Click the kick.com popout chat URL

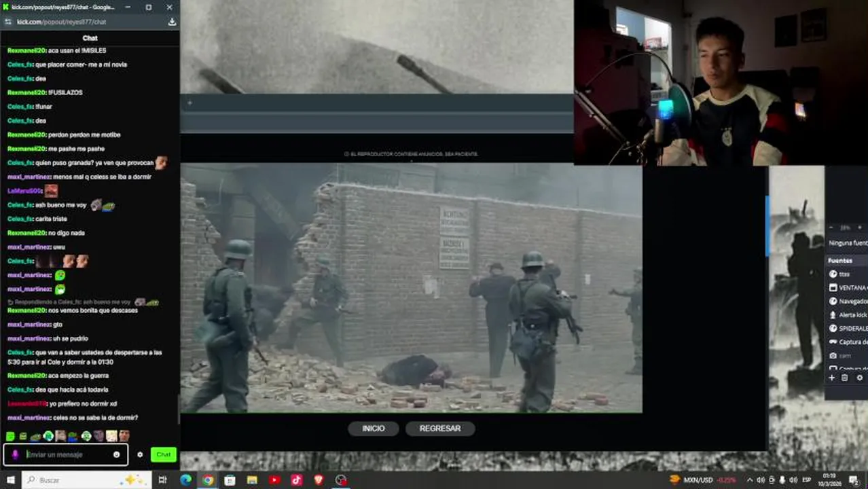point(61,22)
